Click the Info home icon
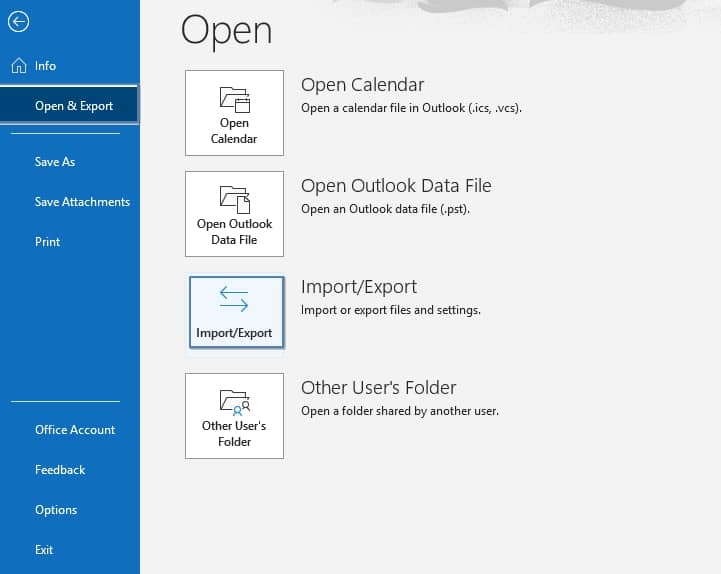Viewport: 721px width, 574px height. coord(19,66)
